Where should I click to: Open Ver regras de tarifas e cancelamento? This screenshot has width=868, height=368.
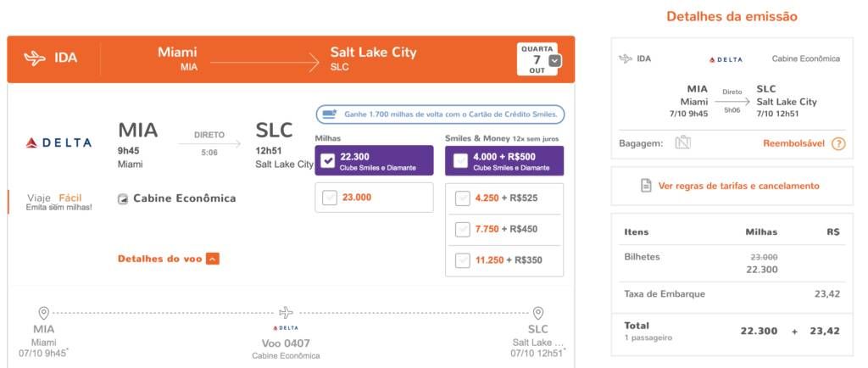click(738, 186)
